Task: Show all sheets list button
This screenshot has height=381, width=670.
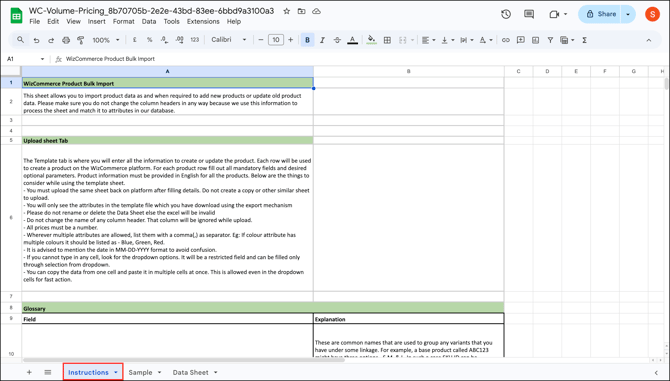Action: pos(47,372)
